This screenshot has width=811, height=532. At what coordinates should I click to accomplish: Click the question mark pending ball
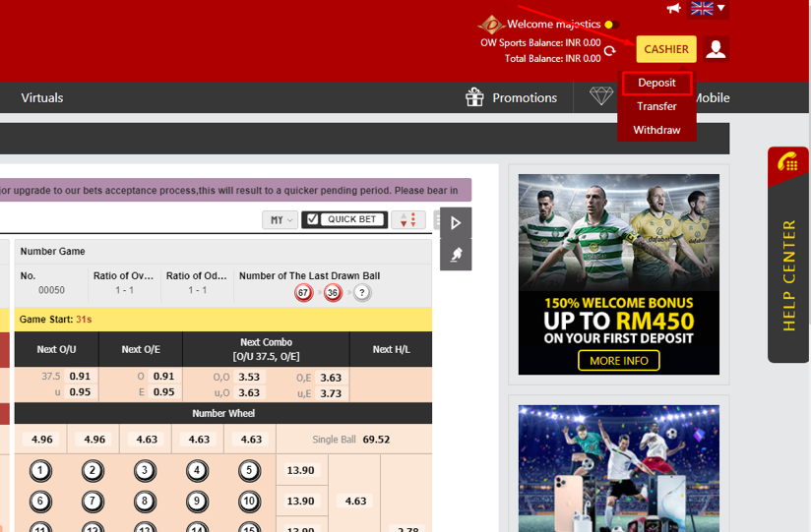coord(362,293)
